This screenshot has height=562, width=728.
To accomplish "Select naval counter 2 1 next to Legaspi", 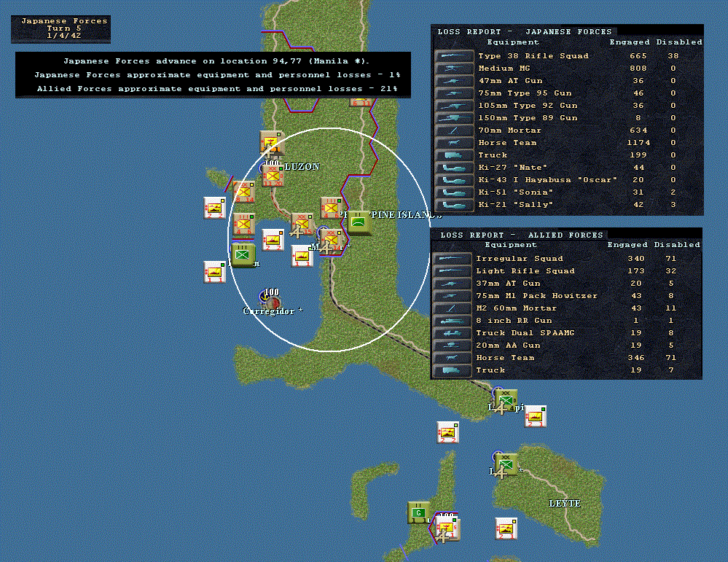I will point(535,417).
